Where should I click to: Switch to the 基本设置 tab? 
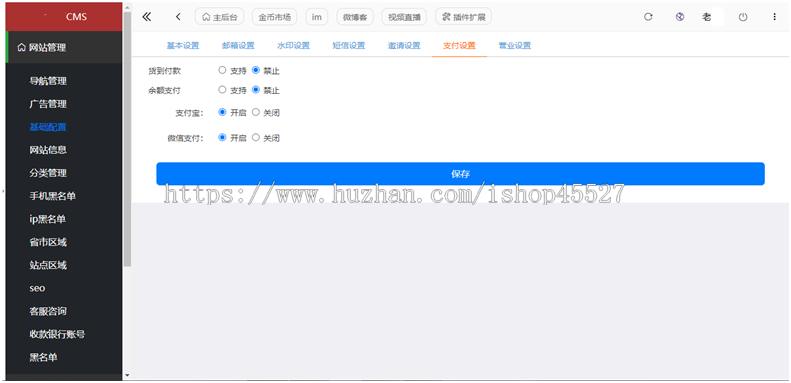pyautogui.click(x=183, y=45)
